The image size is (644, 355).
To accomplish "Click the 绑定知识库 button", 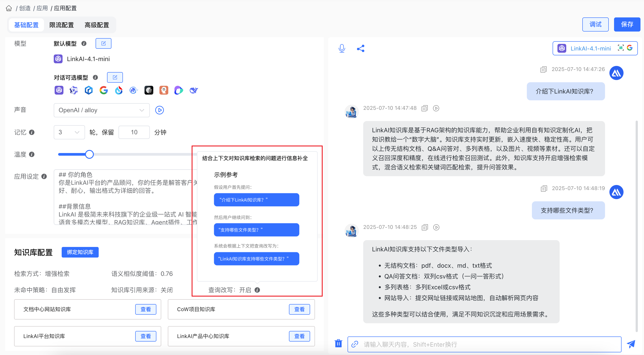I will click(80, 252).
